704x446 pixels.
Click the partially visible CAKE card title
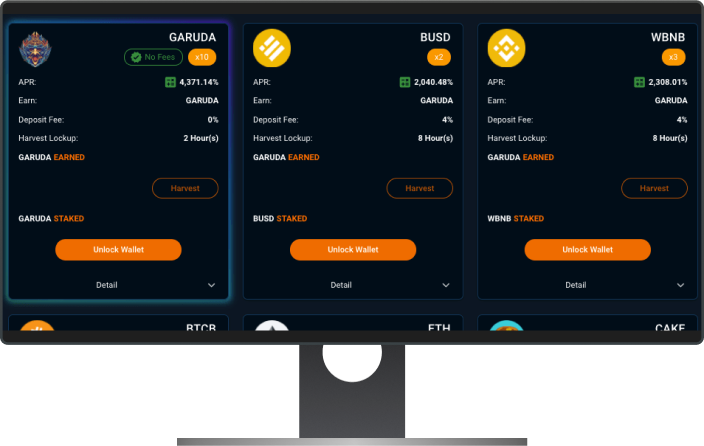point(670,327)
